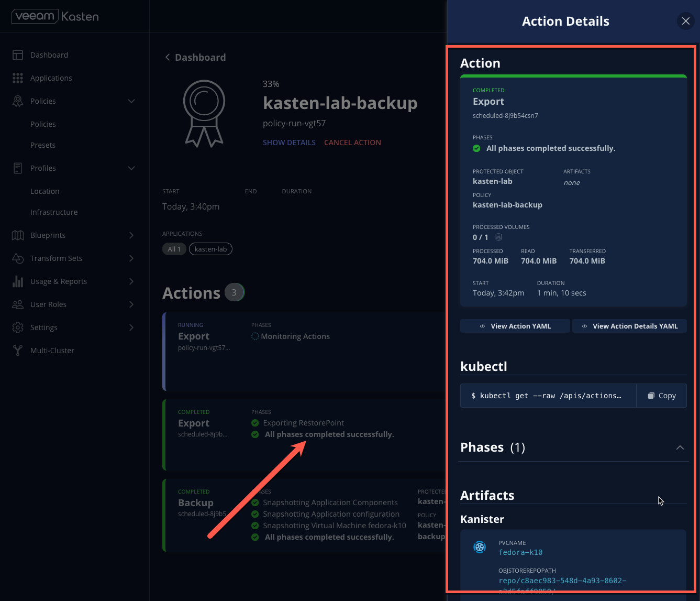Screen dimensions: 700x601
Task: Open the Multi-Cluster menu item
Action: 52,351
